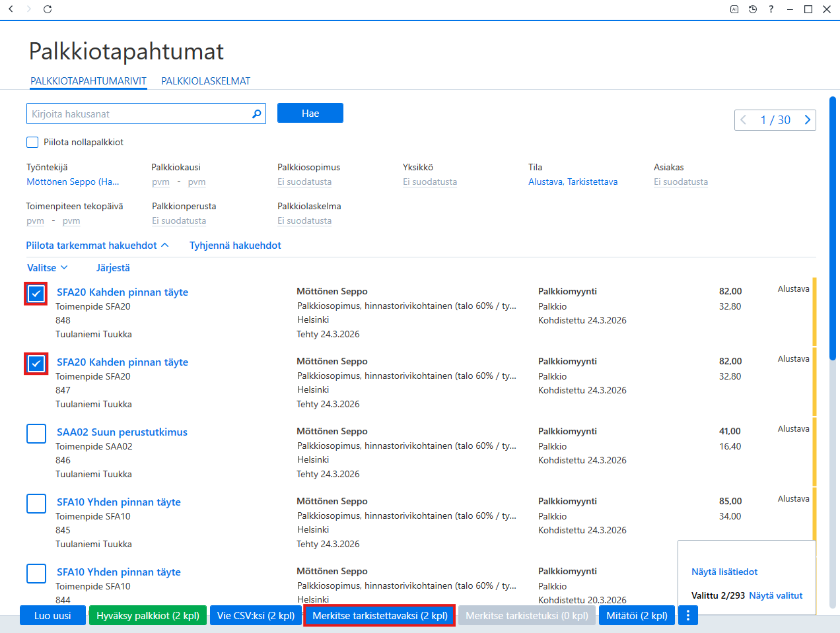
Task: Check the SAA02 Suun perustutkimus checkbox
Action: click(x=36, y=434)
